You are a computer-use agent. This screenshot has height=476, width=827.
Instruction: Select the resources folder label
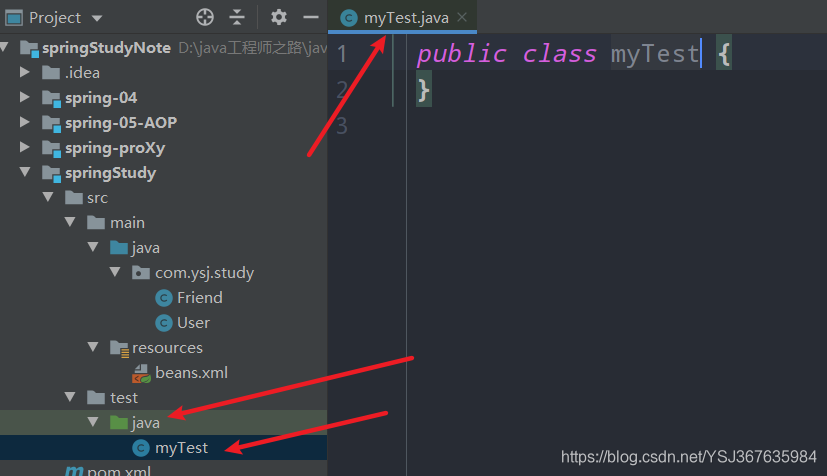[x=167, y=348]
